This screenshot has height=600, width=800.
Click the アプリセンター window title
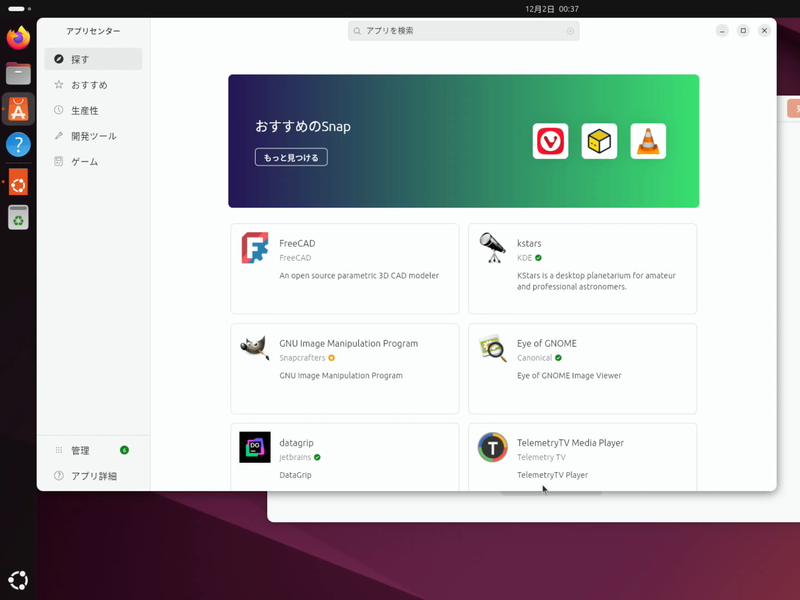click(x=93, y=31)
